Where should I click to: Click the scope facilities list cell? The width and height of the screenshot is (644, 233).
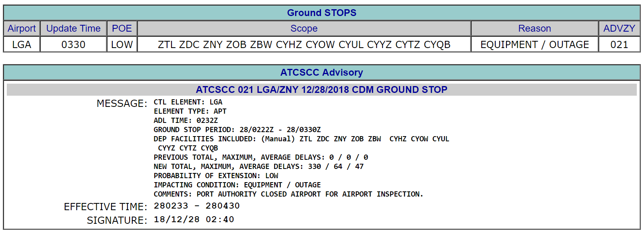pos(304,44)
